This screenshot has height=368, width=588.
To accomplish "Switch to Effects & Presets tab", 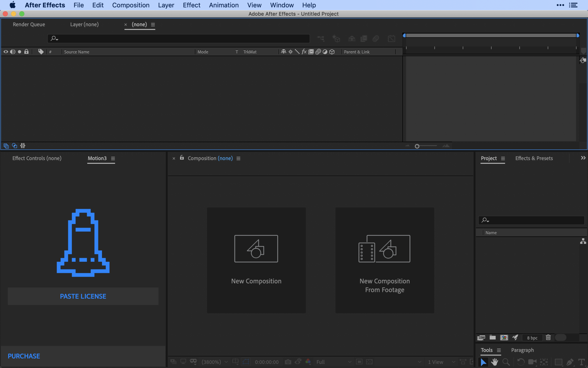I will tap(534, 158).
